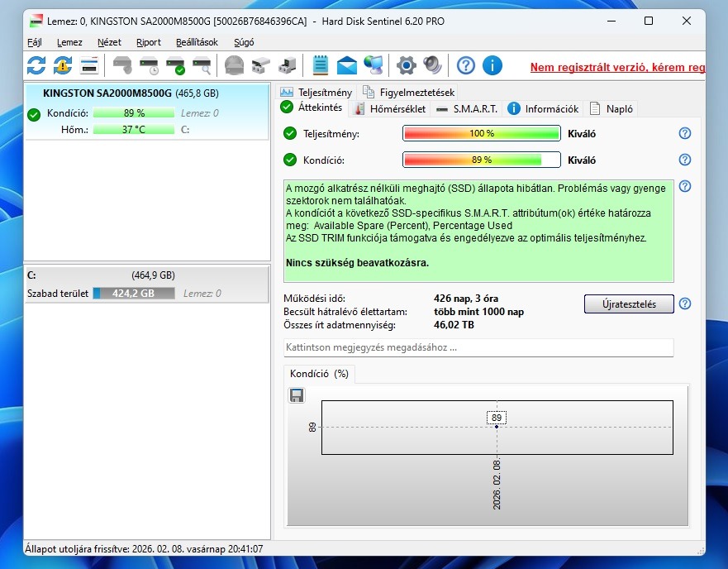Open the Beállítások menu
The height and width of the screenshot is (569, 728).
pyautogui.click(x=197, y=42)
